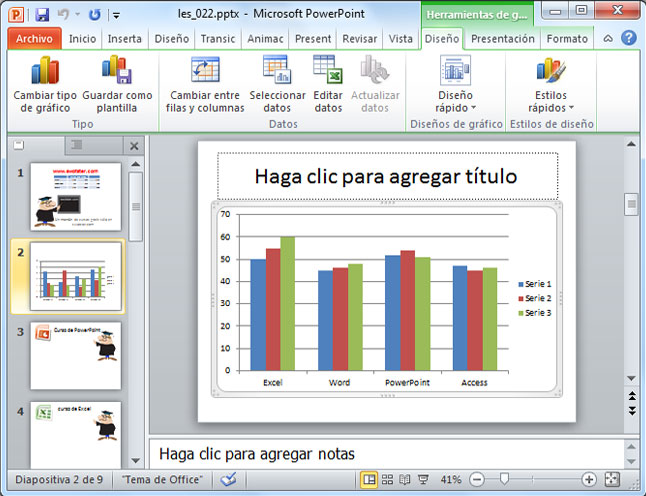Image resolution: width=646 pixels, height=496 pixels.
Task: Open the Diseño rápido gallery
Action: pos(455,85)
